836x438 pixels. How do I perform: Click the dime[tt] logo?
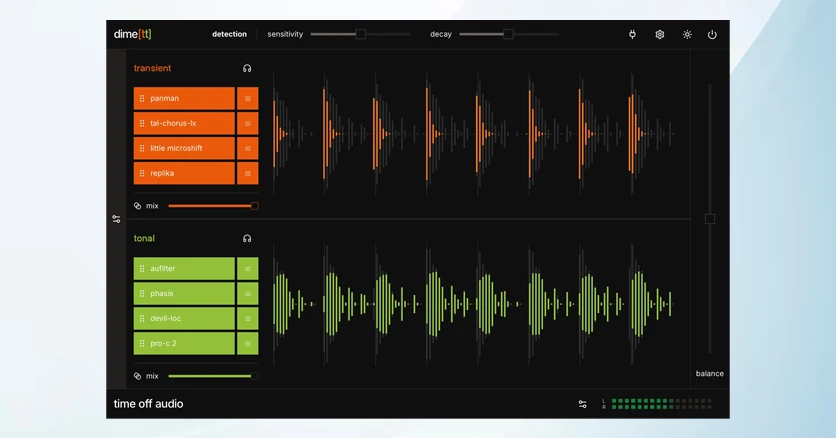pyautogui.click(x=133, y=34)
